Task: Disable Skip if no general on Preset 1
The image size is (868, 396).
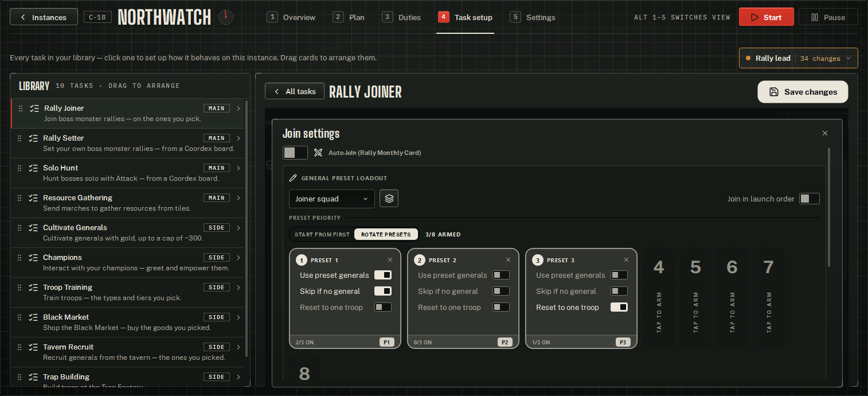Action: point(383,292)
